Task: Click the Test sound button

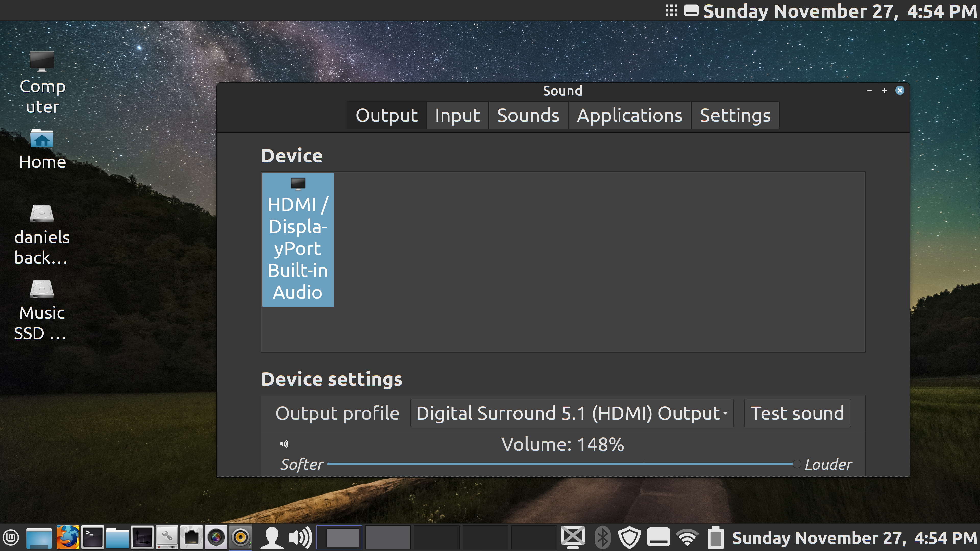Action: pos(797,413)
